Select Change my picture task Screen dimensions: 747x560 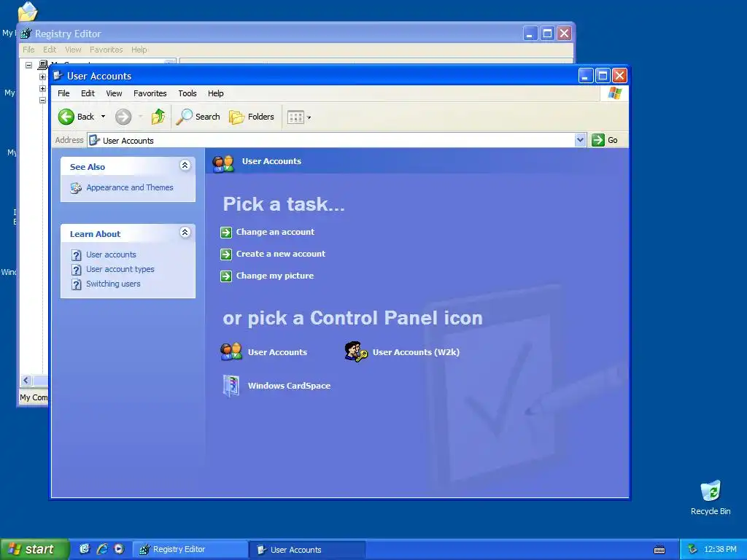(x=275, y=276)
